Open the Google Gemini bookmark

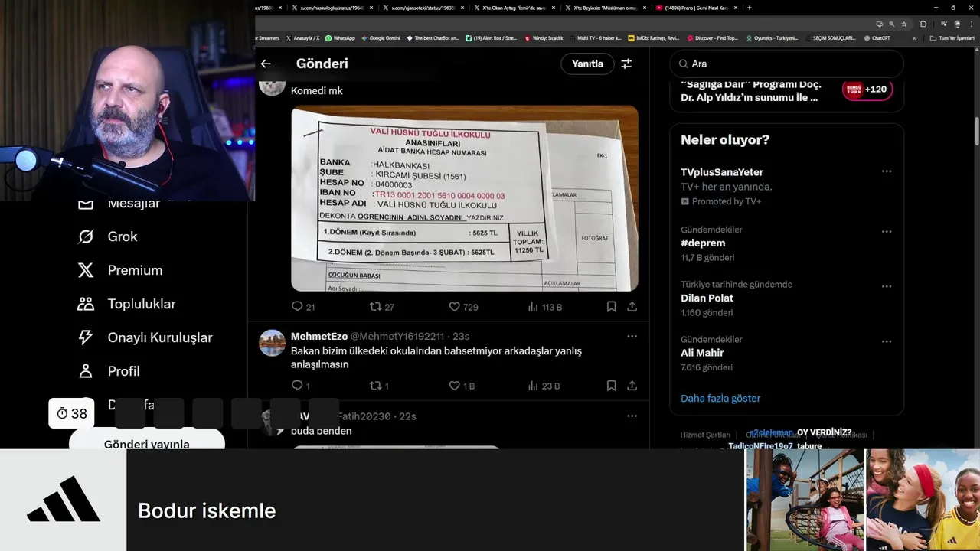click(381, 37)
